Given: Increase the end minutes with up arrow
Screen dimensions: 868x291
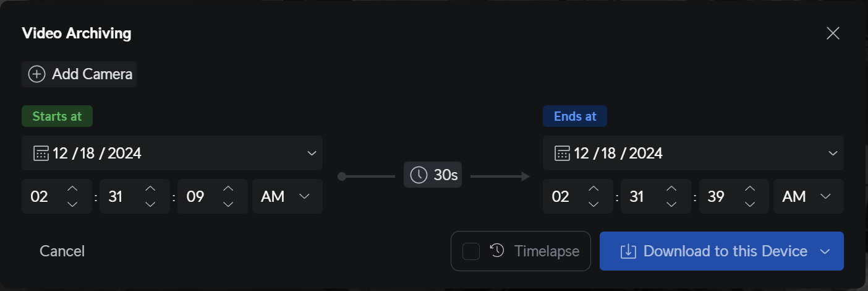Looking at the screenshot, I should (x=671, y=188).
